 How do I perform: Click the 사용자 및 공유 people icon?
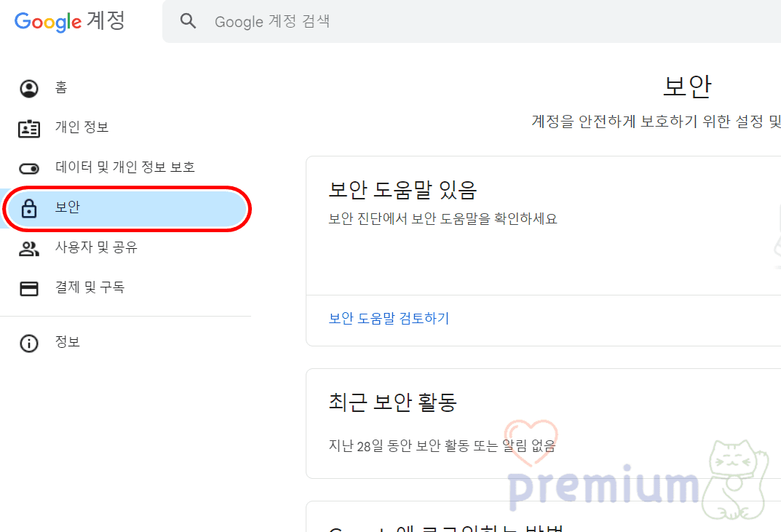click(x=29, y=249)
